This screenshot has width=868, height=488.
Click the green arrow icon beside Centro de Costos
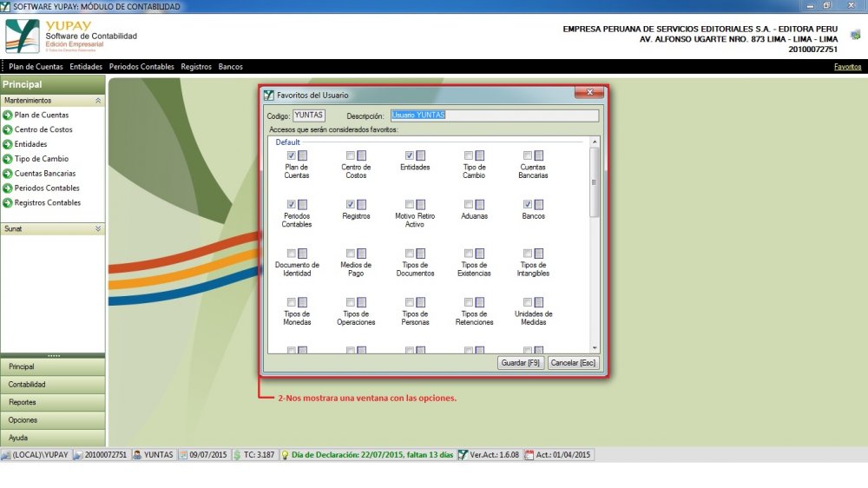pyautogui.click(x=8, y=129)
